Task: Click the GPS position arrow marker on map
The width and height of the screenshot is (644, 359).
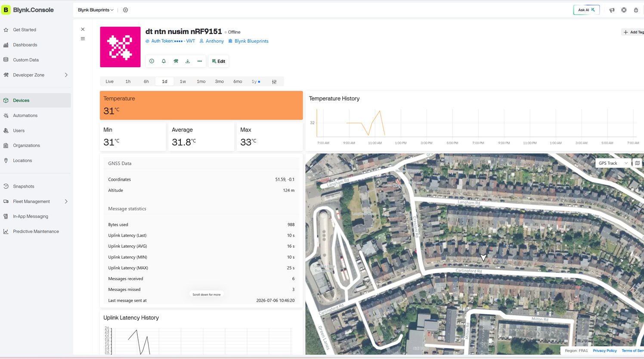Action: pos(483,257)
